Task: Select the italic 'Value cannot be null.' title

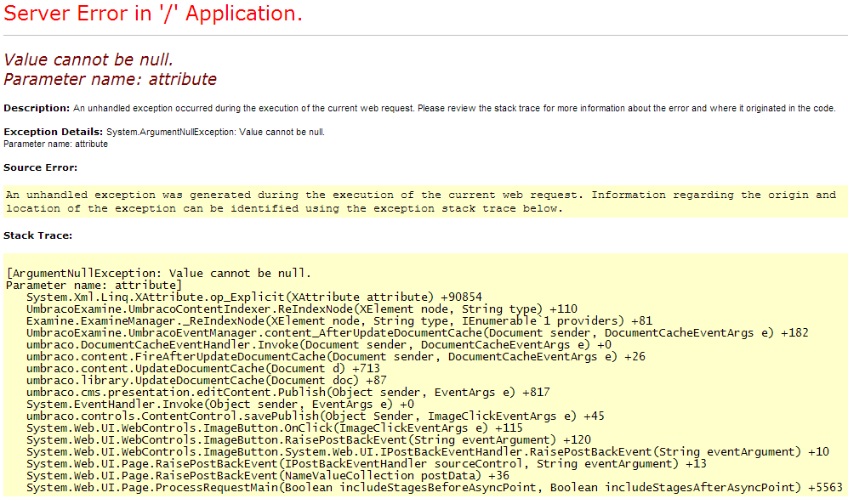Action: [88, 59]
